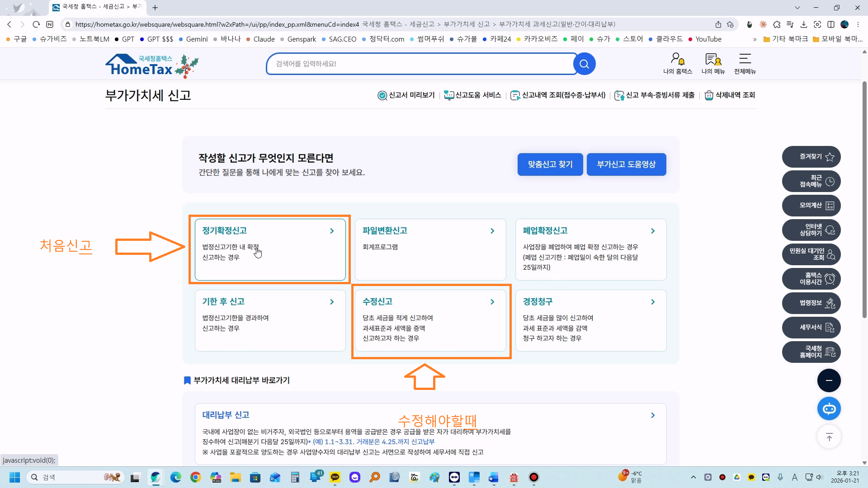Click the 부가신고 도움영상 button
This screenshot has width=868, height=488.
click(x=626, y=164)
